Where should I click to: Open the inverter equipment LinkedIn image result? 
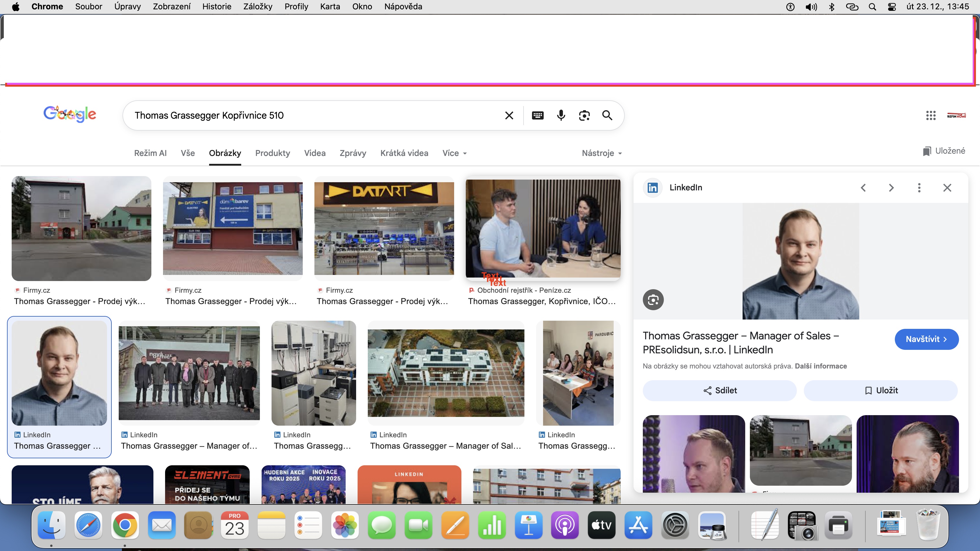point(314,373)
